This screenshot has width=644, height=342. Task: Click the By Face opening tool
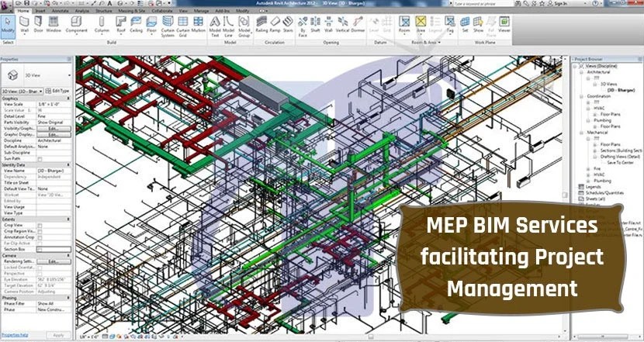pyautogui.click(x=303, y=26)
